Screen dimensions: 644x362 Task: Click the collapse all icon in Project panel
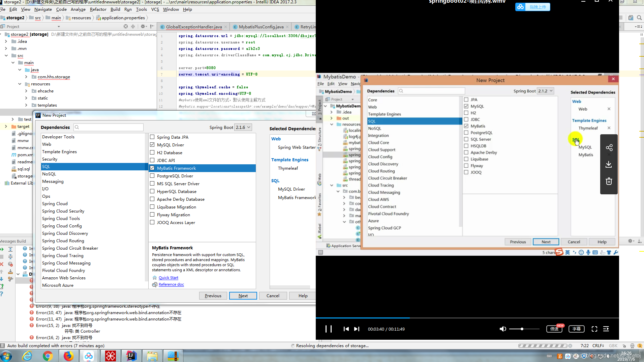(133, 26)
